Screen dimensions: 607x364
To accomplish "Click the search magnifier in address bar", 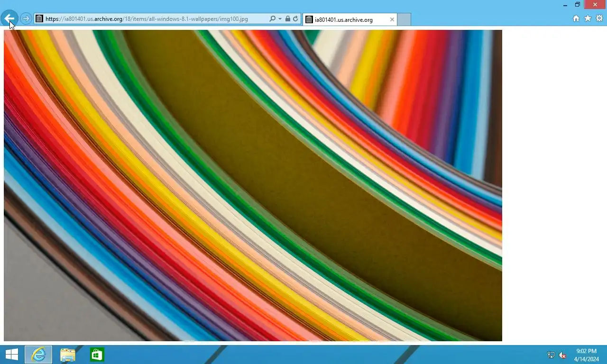I will [x=272, y=19].
